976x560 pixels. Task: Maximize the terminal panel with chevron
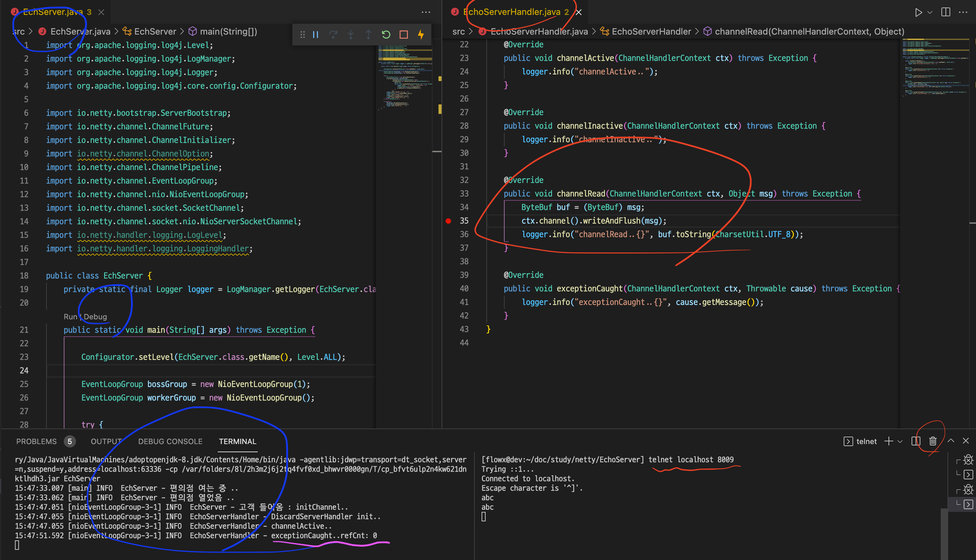coord(951,441)
